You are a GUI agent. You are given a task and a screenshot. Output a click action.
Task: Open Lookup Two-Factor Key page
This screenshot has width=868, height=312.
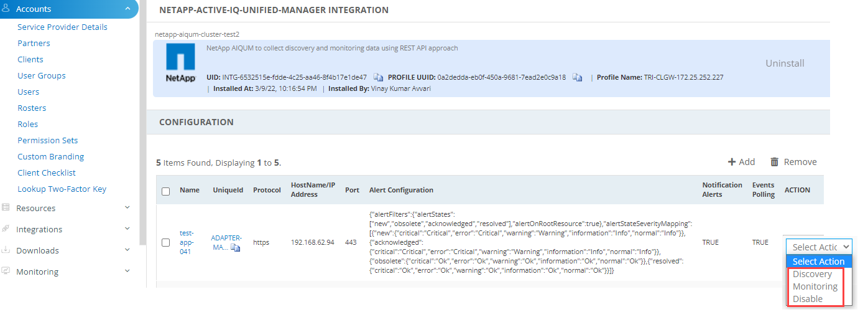62,189
